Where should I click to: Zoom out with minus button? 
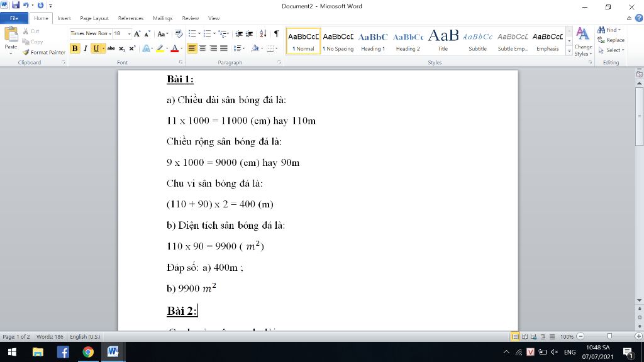[x=580, y=337]
